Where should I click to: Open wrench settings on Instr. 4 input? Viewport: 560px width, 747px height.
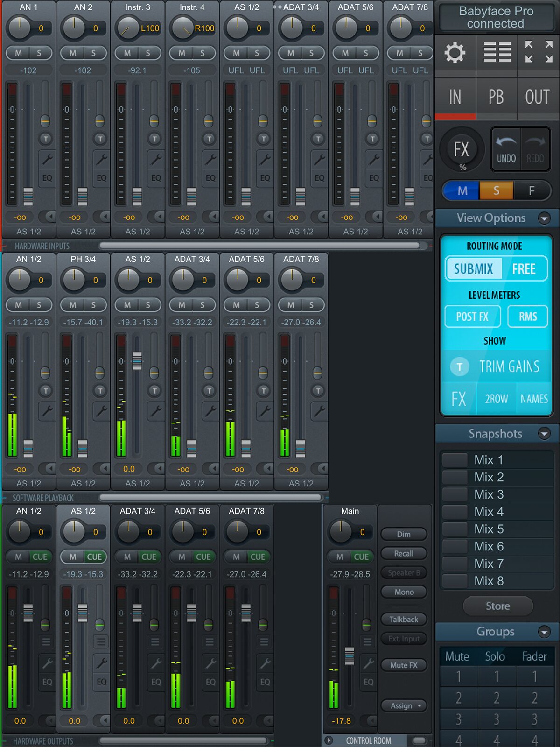tap(210, 160)
